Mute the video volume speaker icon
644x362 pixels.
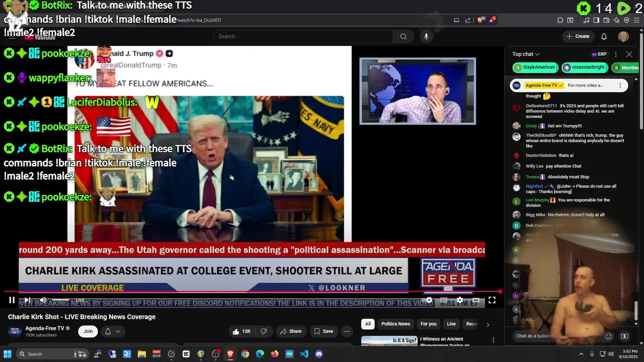[43, 300]
